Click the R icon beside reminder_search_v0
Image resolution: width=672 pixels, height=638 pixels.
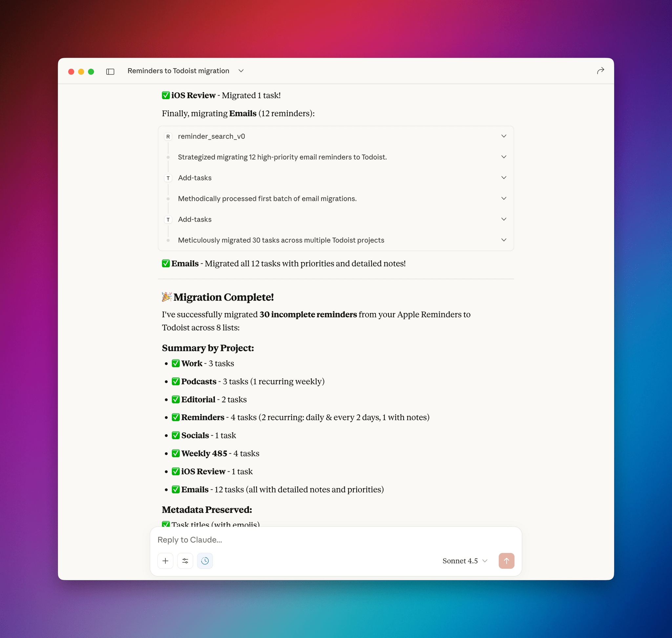coord(168,137)
